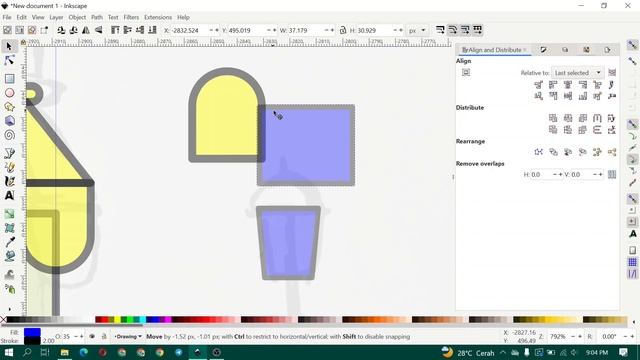This screenshot has width=640, height=360.
Task: Click the black Stroke color indicator
Action: pyautogui.click(x=32, y=341)
